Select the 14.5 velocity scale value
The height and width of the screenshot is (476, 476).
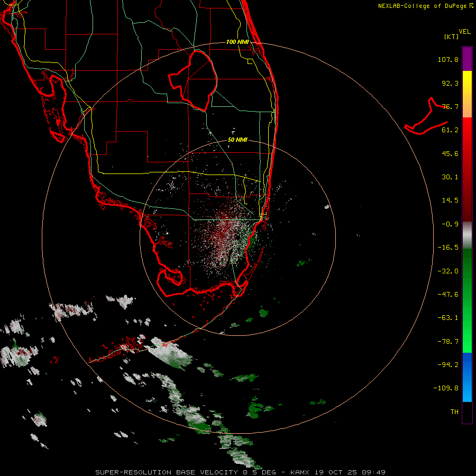(450, 200)
